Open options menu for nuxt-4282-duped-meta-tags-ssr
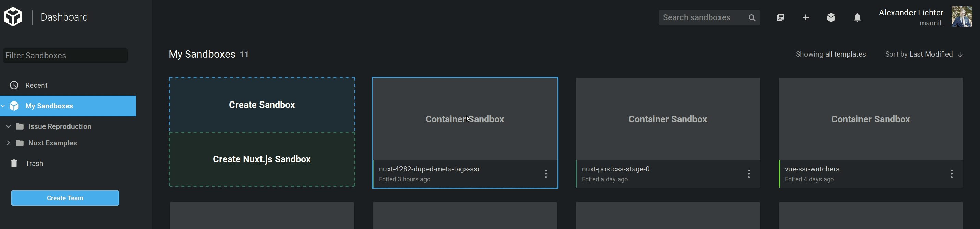The width and height of the screenshot is (980, 229). pos(546,174)
